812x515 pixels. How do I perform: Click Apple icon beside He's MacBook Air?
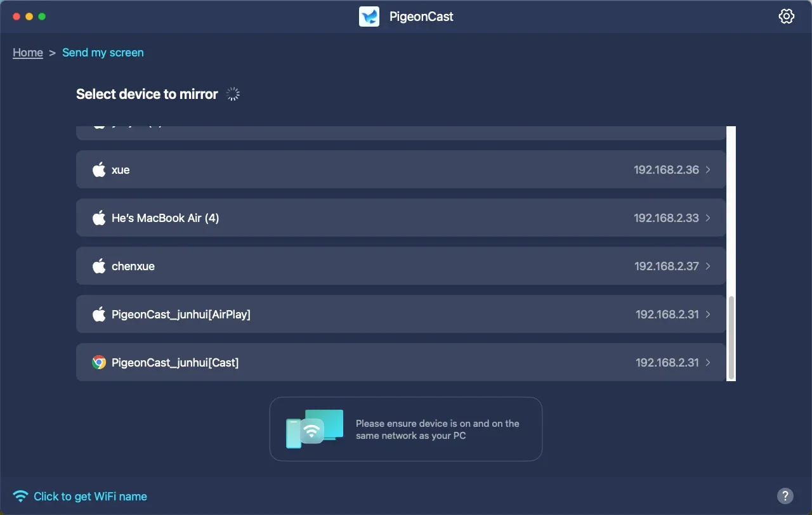tap(99, 218)
